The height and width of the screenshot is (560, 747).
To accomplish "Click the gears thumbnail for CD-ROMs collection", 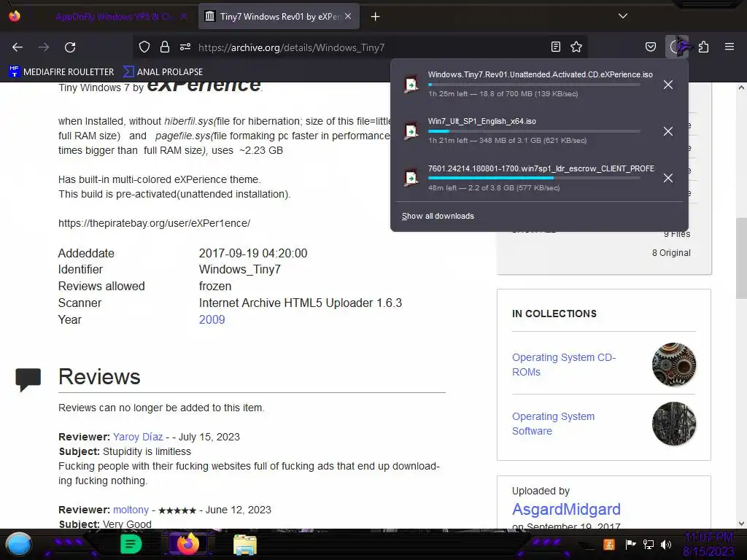I will tap(673, 365).
